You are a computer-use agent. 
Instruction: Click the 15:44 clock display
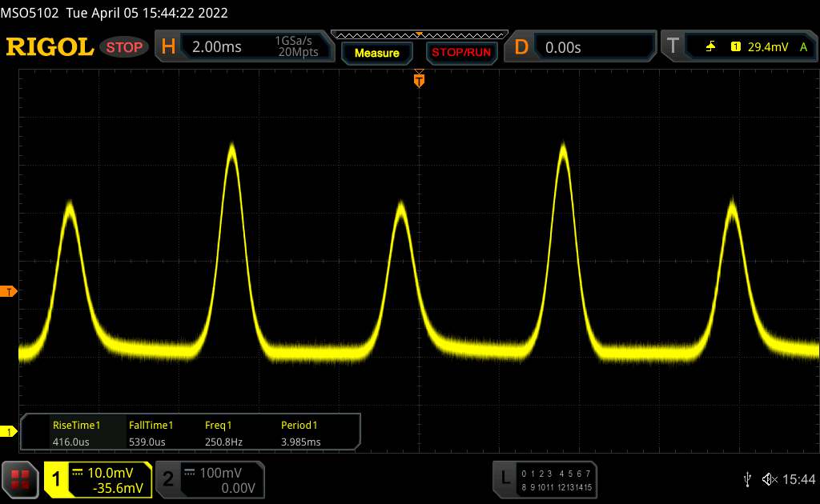798,479
